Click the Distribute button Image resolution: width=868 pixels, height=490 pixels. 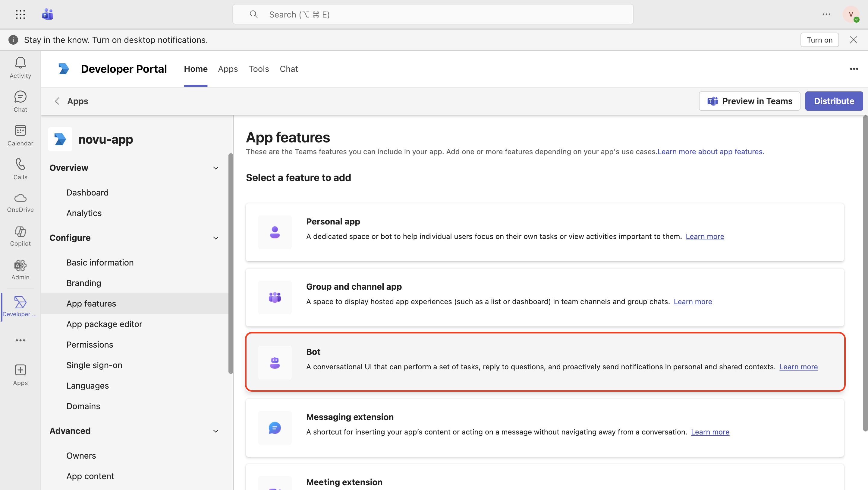click(x=834, y=101)
